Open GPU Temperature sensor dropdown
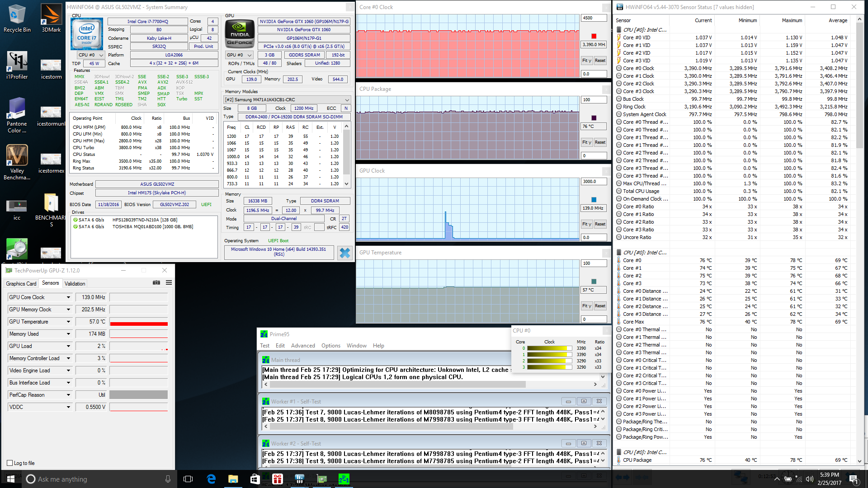Viewport: 868px width, 488px height. (x=68, y=322)
